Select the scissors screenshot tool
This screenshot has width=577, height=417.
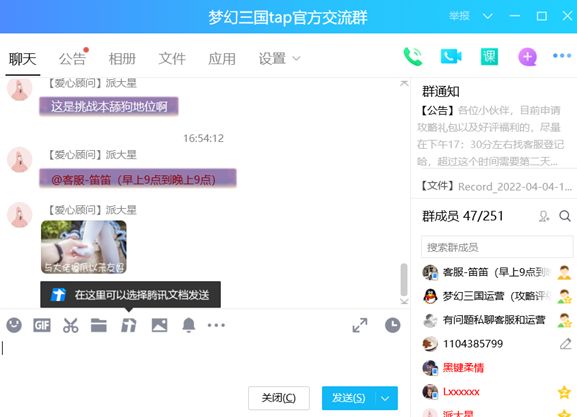click(71, 325)
